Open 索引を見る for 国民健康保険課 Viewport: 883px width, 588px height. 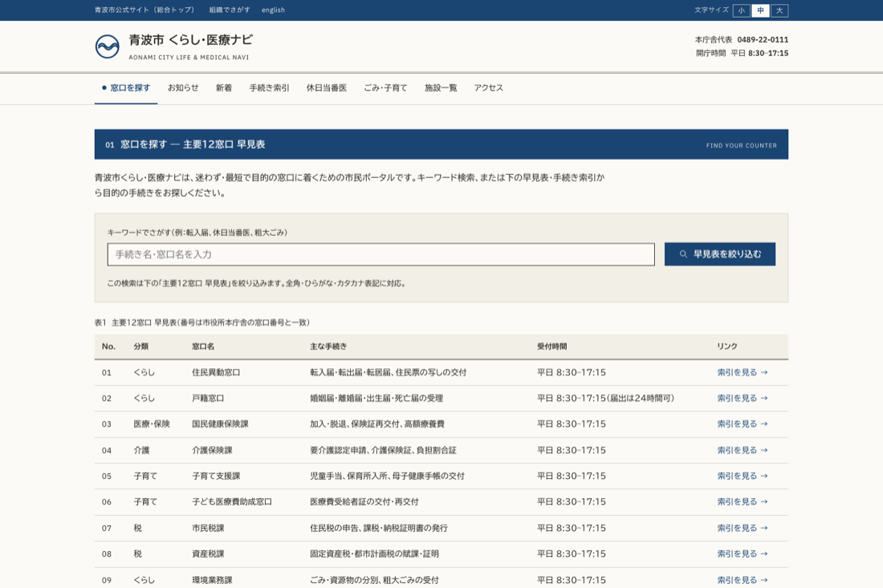point(743,424)
